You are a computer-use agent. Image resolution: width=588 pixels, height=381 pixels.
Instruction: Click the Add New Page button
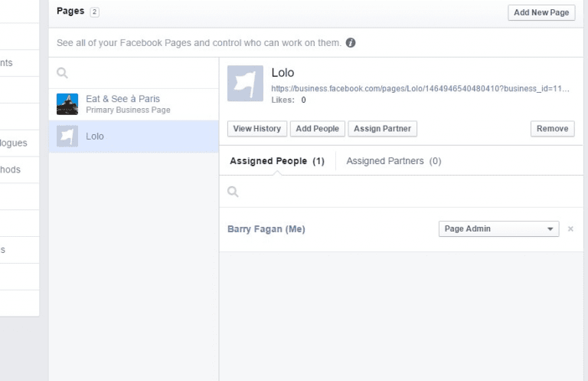coord(541,12)
